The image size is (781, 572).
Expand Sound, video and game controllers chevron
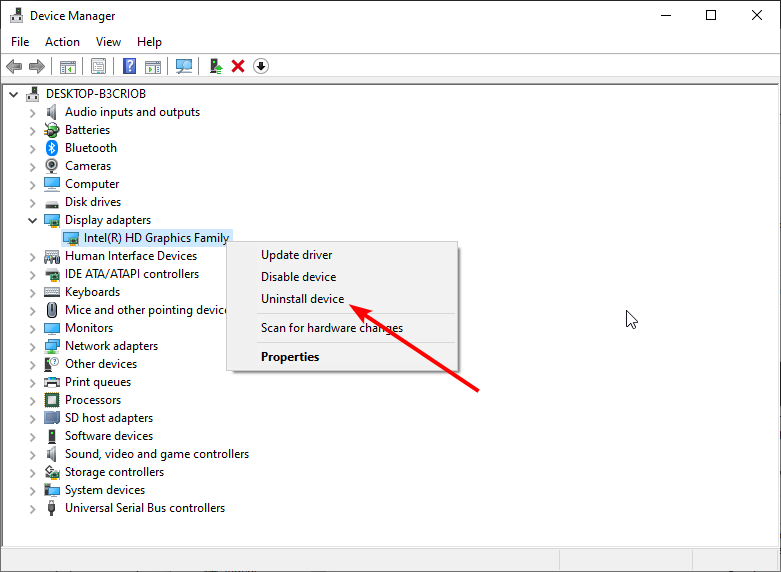[32, 454]
